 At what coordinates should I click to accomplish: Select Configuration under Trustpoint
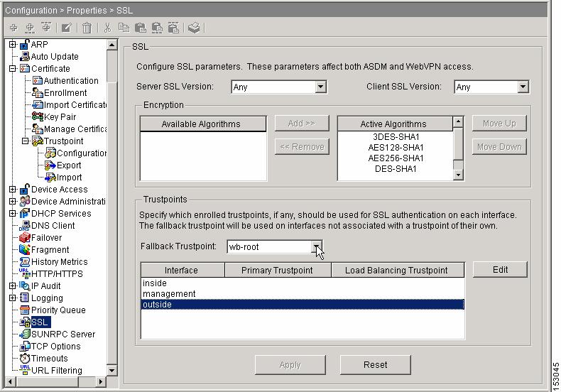81,153
